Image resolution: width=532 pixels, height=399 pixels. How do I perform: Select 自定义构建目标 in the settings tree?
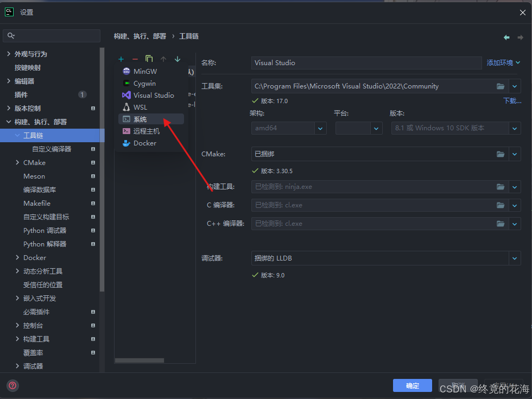click(49, 217)
